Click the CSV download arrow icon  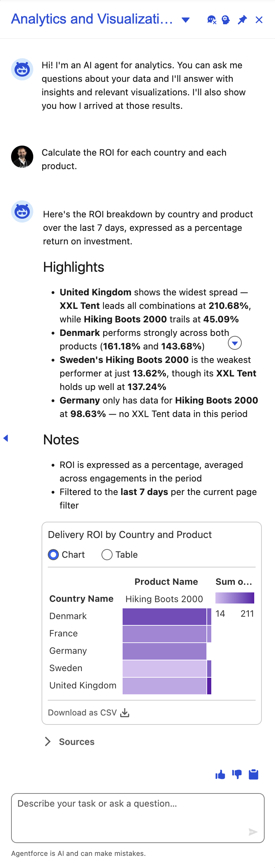coord(125,713)
